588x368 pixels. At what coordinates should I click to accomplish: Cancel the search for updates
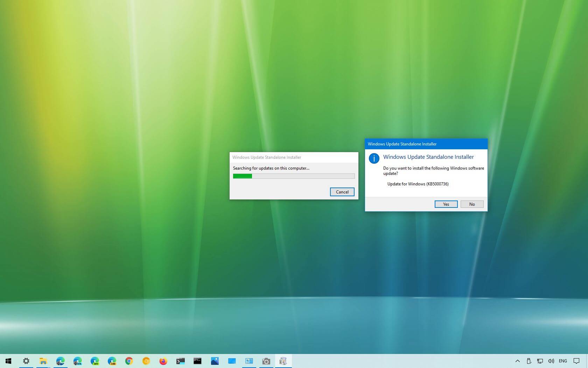[342, 192]
